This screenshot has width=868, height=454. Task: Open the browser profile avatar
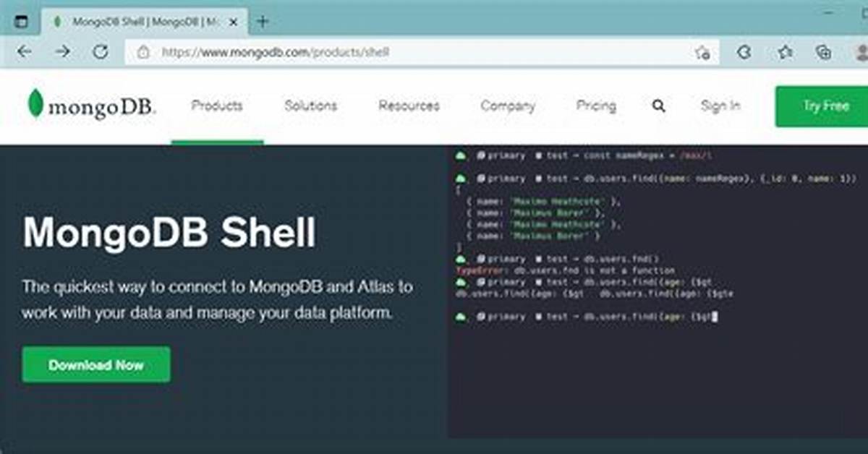tap(861, 52)
